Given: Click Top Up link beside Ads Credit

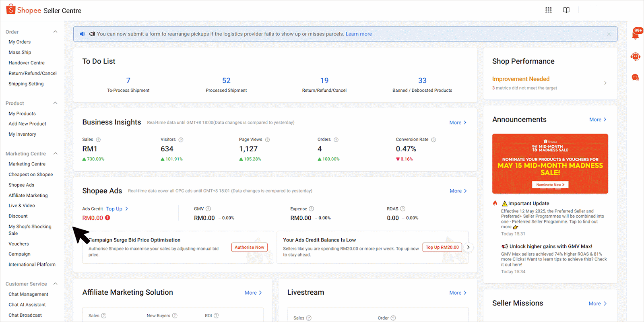Looking at the screenshot, I should pyautogui.click(x=117, y=209).
